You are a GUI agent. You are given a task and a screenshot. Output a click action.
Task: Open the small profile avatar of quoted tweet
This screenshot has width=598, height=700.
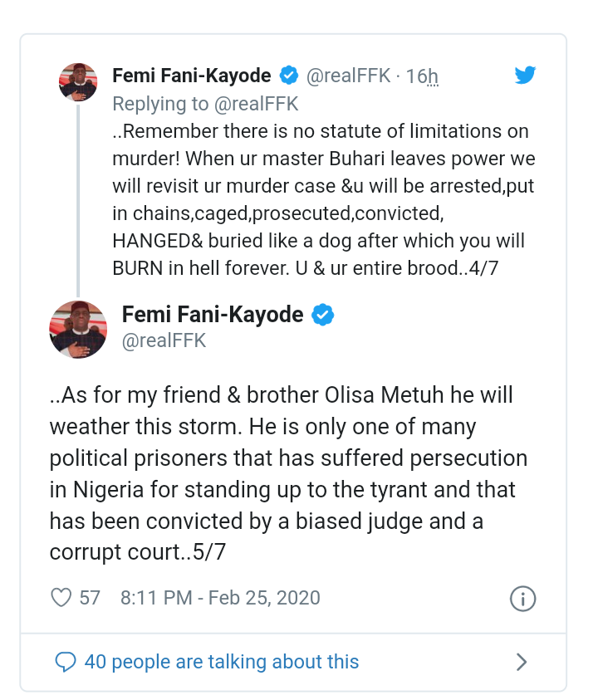(78, 82)
